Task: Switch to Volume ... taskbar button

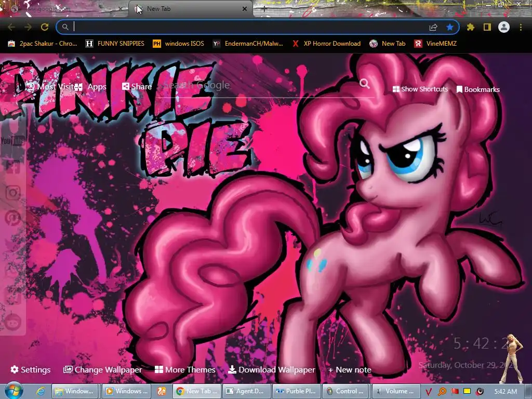Action: [395, 391]
